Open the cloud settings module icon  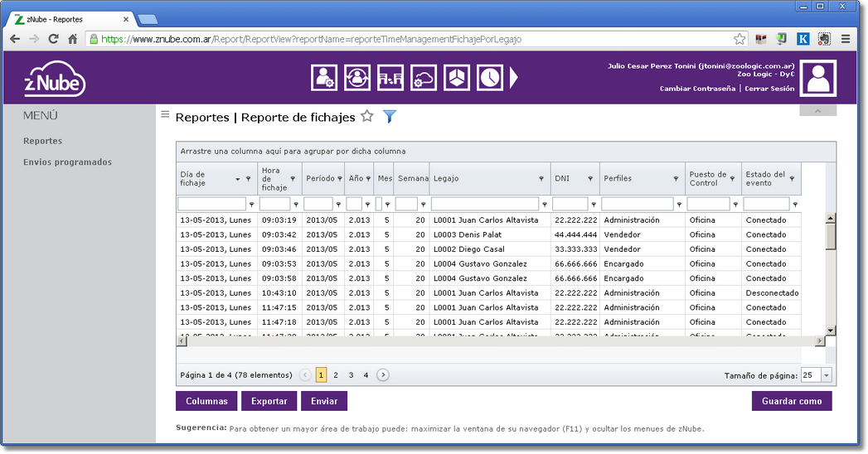click(x=424, y=78)
